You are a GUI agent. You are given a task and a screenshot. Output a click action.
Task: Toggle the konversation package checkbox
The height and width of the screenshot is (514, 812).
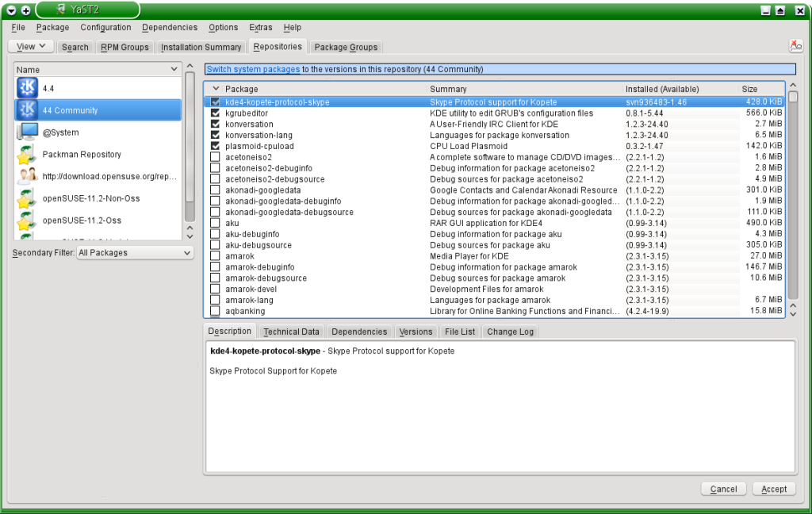tap(215, 124)
